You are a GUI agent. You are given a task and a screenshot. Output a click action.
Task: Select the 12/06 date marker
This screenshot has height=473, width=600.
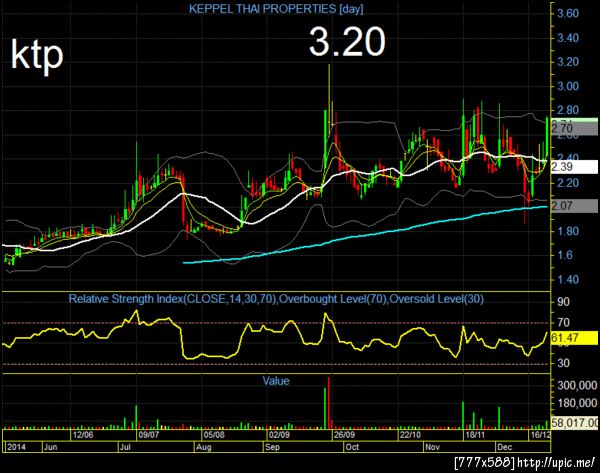click(x=83, y=435)
